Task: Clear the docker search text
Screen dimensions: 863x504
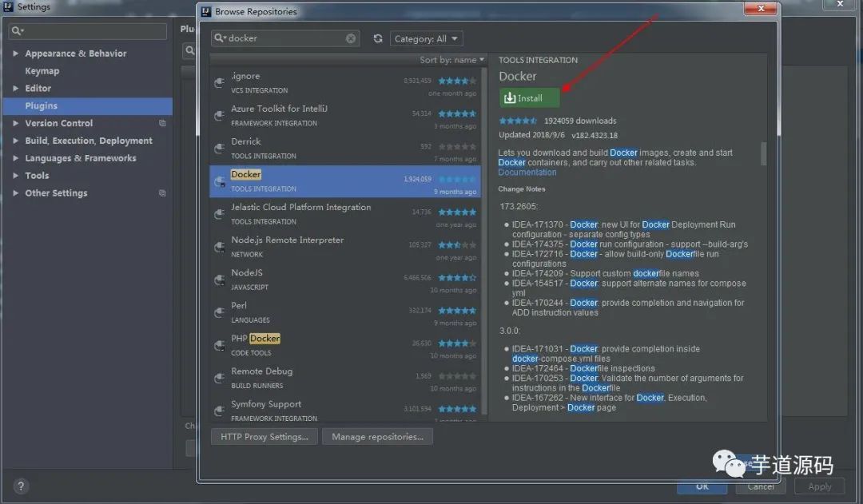Action: [351, 38]
